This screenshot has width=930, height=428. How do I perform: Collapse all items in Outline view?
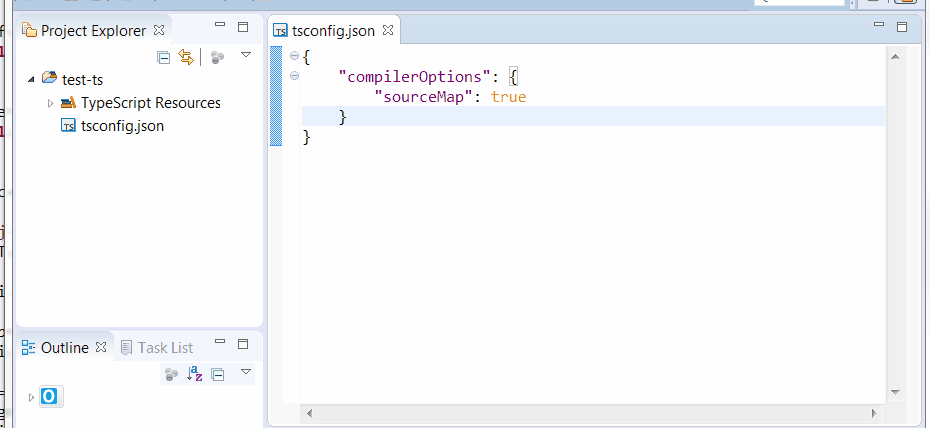tap(218, 373)
